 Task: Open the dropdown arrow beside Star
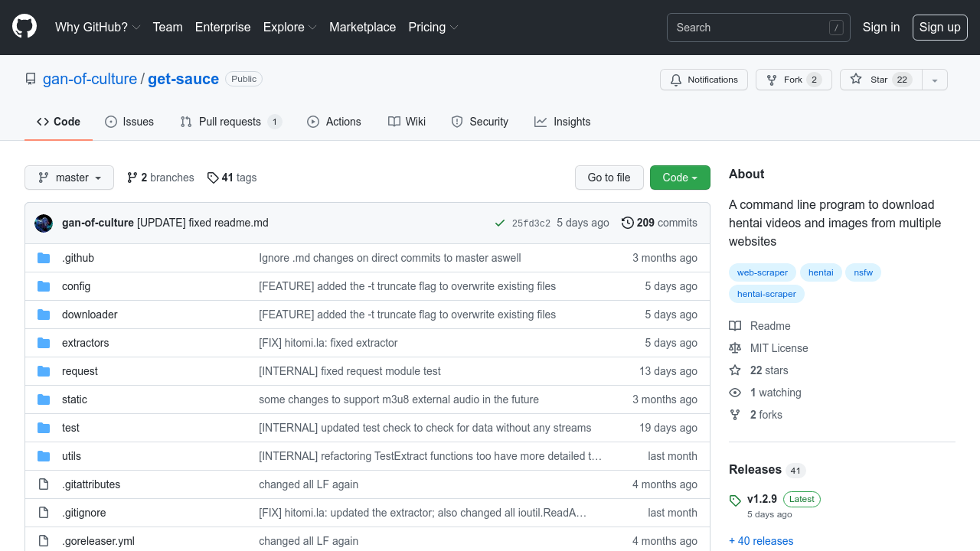(x=935, y=80)
